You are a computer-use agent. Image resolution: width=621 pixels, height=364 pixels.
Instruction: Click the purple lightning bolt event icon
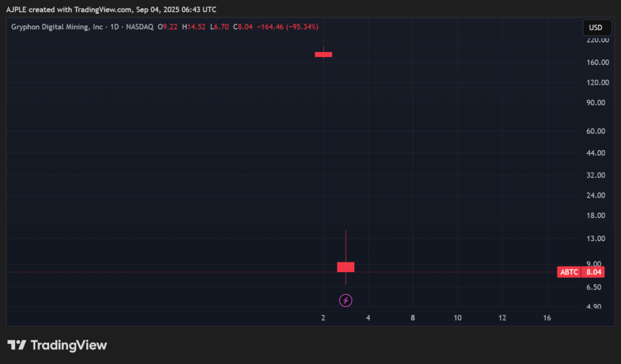[346, 300]
